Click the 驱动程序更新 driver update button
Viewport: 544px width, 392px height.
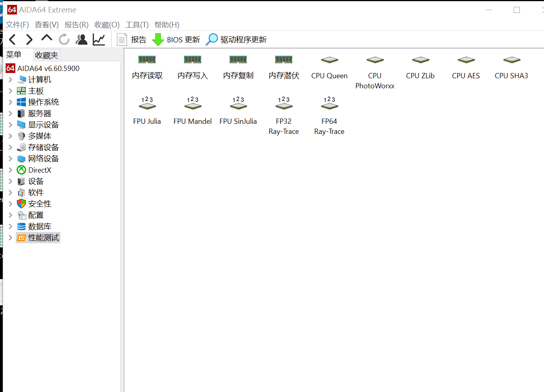(236, 40)
